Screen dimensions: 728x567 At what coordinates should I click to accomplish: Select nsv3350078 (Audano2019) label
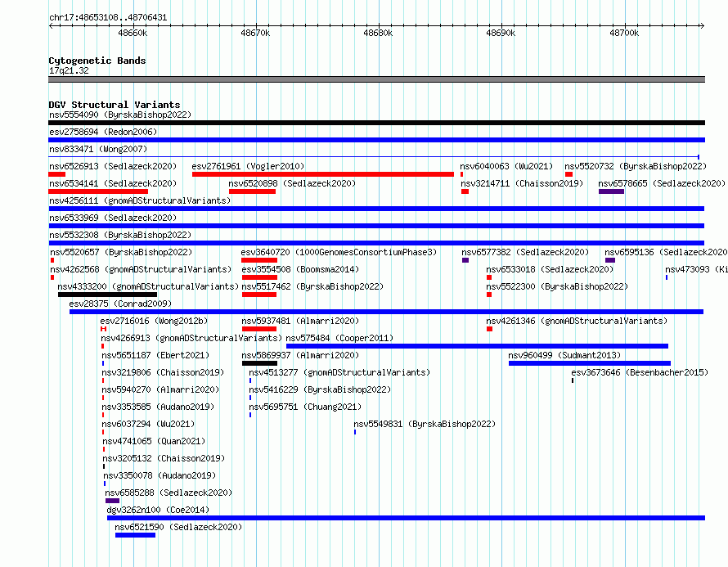tap(160, 475)
